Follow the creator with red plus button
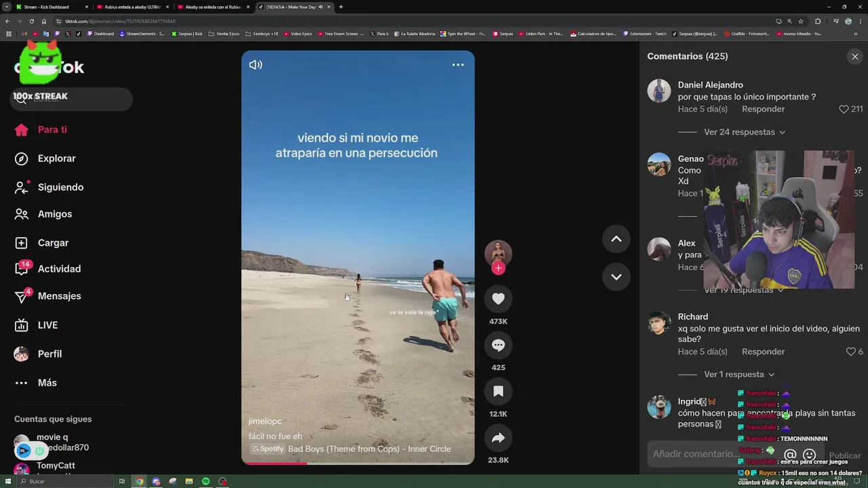868x488 pixels. click(498, 268)
